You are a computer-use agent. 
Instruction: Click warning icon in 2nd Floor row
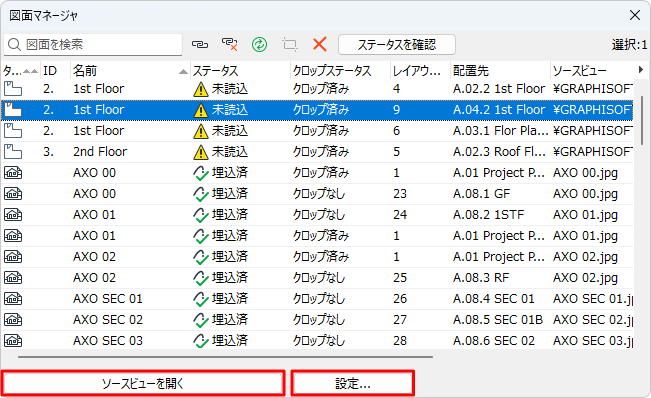coord(201,152)
